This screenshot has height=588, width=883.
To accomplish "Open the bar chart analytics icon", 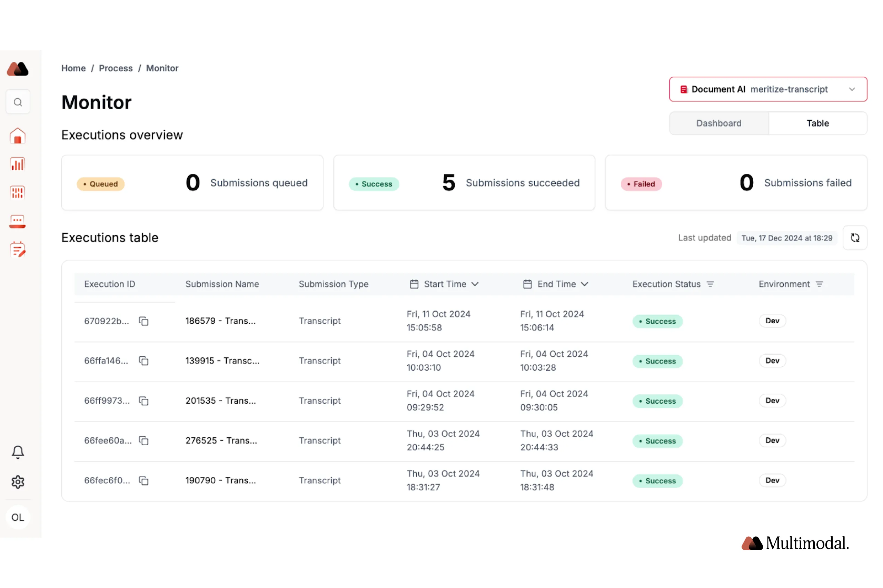I will tap(18, 164).
